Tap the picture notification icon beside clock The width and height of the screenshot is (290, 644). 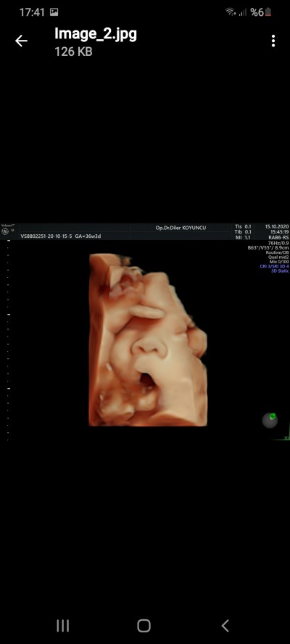(54, 12)
